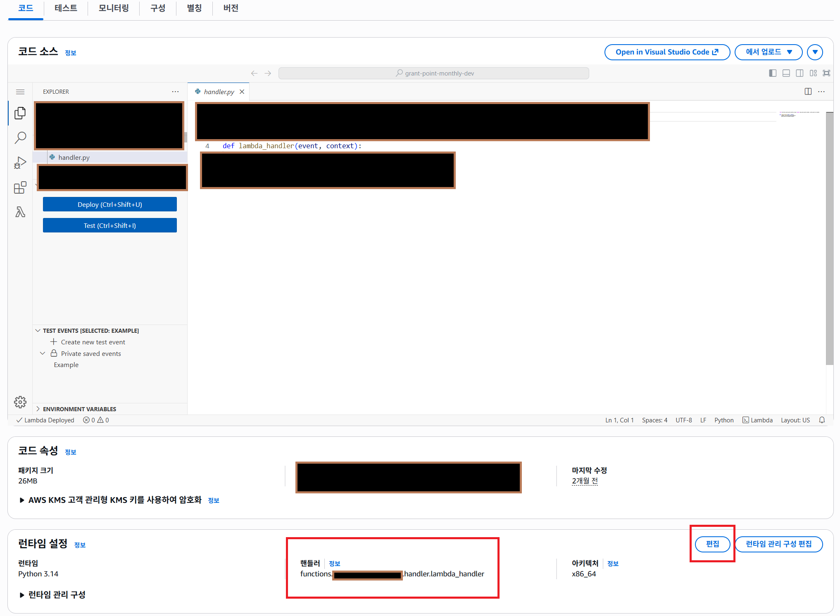Open the Lambda icon in activity bar
This screenshot has height=616, width=840.
pyautogui.click(x=20, y=212)
